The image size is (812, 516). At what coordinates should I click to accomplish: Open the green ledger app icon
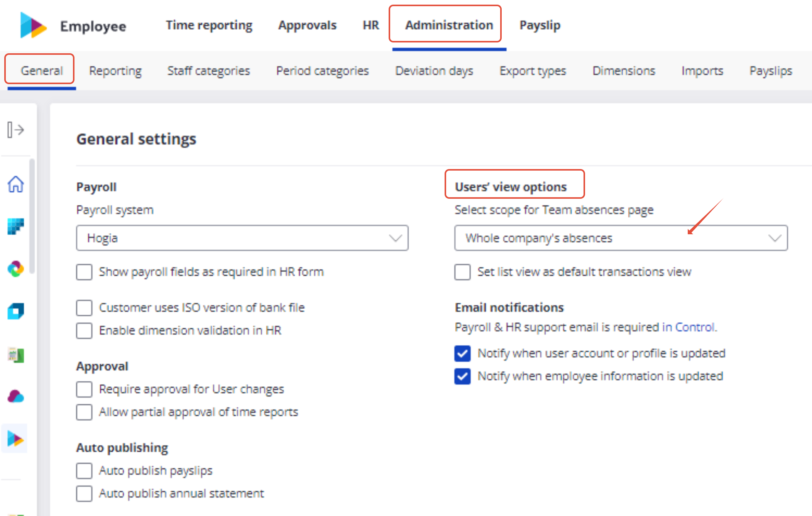tap(15, 355)
